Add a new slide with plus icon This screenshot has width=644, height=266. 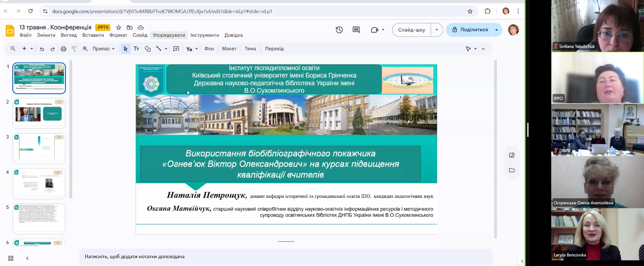(x=24, y=49)
